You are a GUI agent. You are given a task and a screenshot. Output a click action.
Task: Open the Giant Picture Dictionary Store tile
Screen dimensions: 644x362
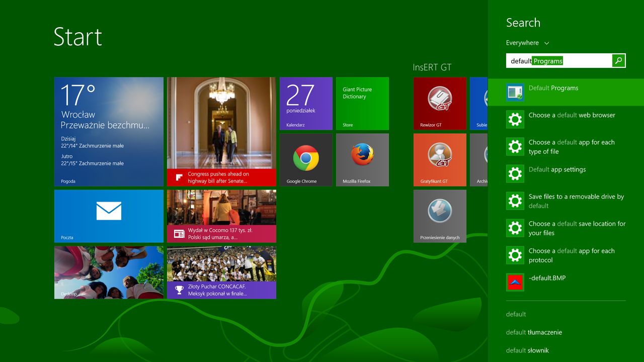click(362, 103)
